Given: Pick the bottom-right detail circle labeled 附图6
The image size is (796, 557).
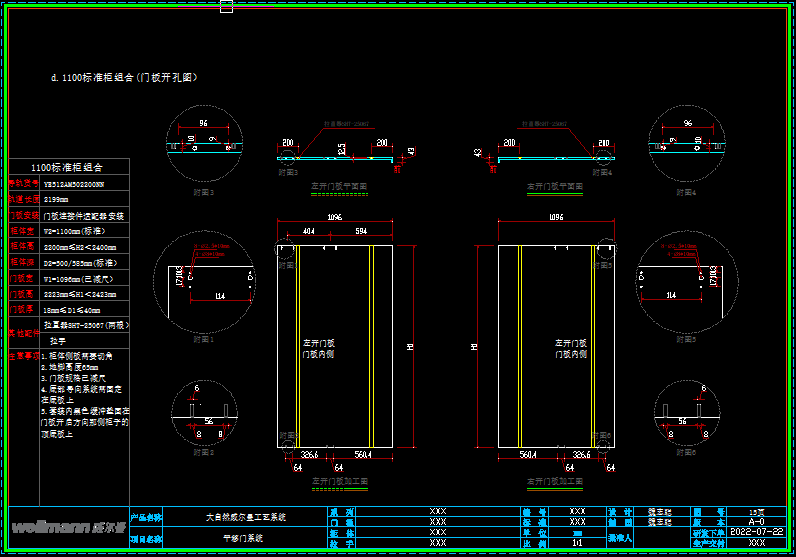Looking at the screenshot, I should click(687, 415).
